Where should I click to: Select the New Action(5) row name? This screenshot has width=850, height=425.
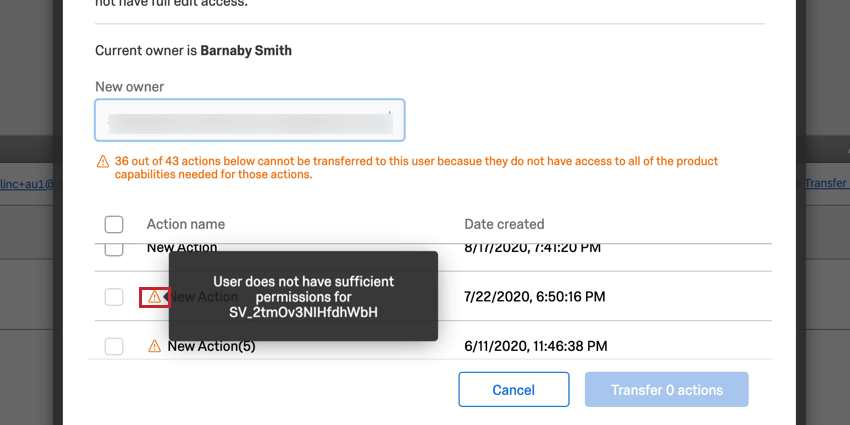[x=211, y=346]
